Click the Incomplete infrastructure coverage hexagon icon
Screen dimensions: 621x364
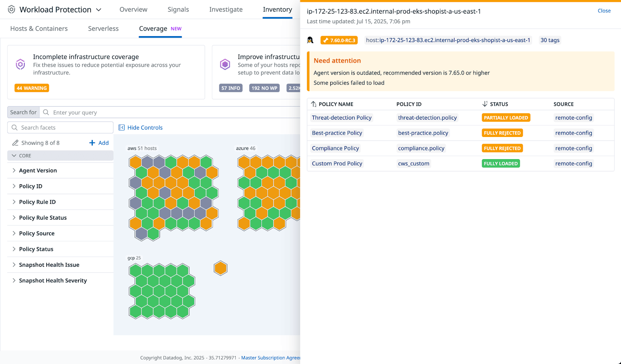pos(20,64)
